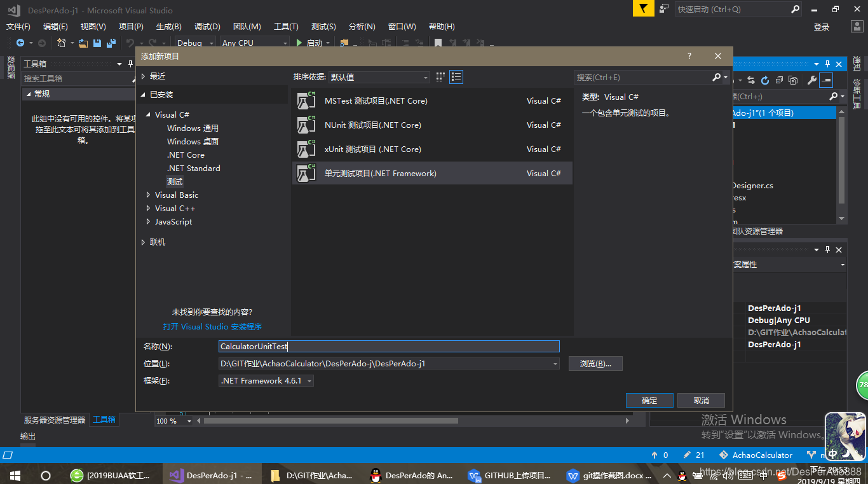This screenshot has height=484, width=868.
Task: Select the MSTest 测试项目(.NET Core) template
Action: click(x=432, y=101)
